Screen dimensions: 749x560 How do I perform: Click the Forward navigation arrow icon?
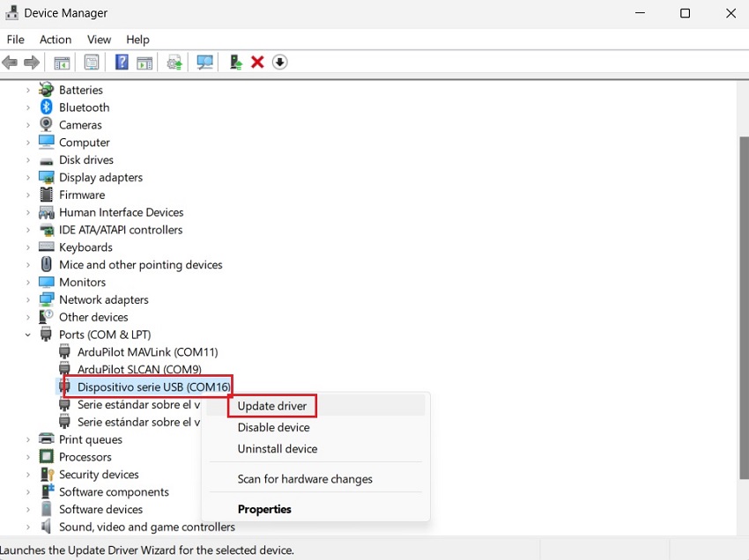(33, 62)
